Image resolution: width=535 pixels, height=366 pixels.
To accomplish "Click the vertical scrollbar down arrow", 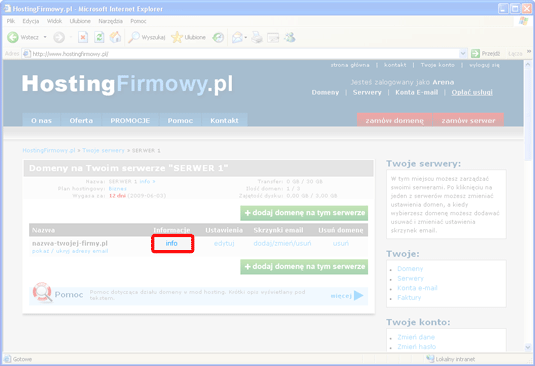I will click(528, 347).
